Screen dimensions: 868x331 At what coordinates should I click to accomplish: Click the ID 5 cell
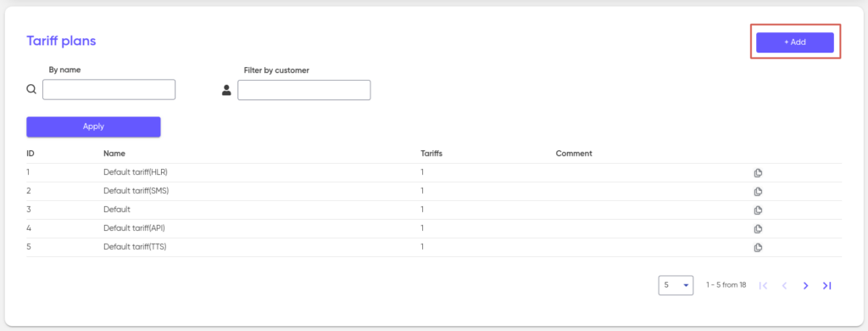[29, 247]
